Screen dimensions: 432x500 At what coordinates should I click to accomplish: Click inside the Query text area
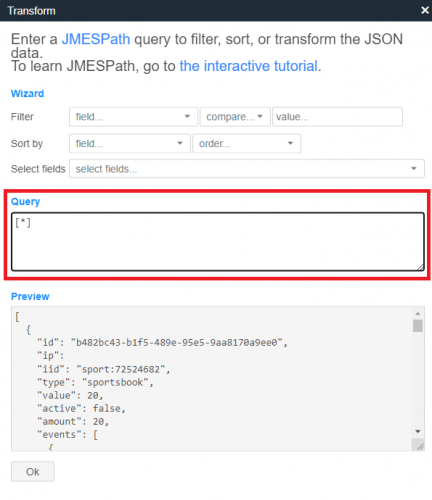(218, 242)
